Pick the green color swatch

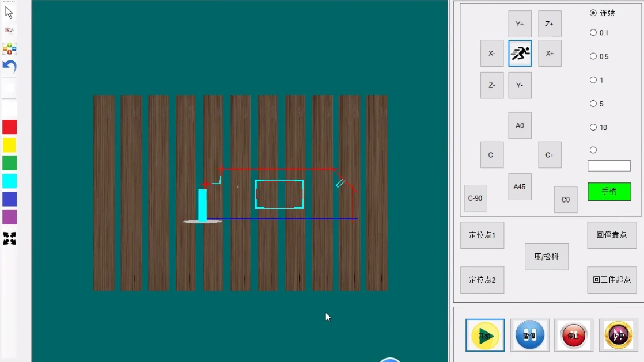pyautogui.click(x=9, y=163)
